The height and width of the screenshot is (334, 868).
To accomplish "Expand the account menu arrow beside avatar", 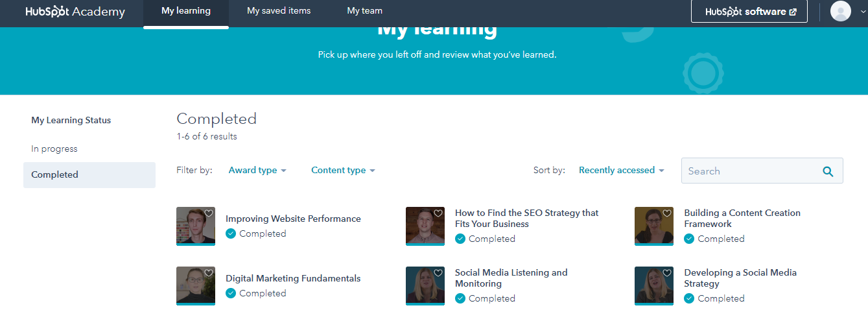I will pos(863,12).
